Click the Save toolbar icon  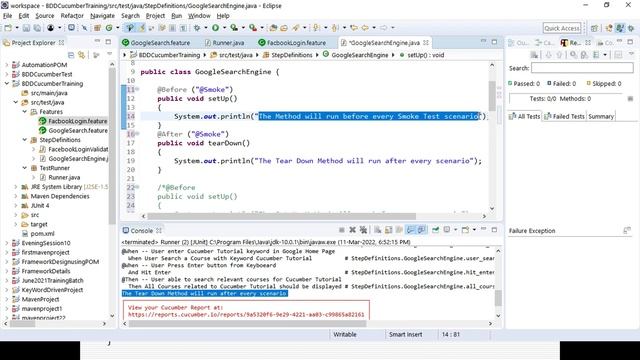pyautogui.click(x=26, y=28)
